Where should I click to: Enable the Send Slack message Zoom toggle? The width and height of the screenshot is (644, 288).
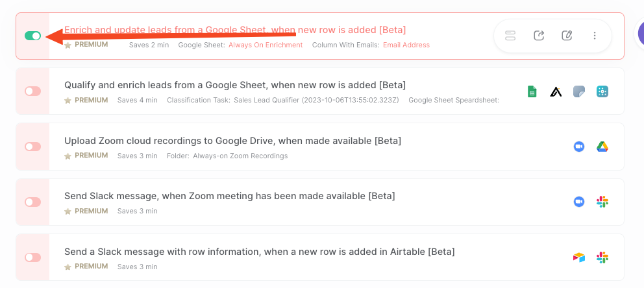pos(33,202)
